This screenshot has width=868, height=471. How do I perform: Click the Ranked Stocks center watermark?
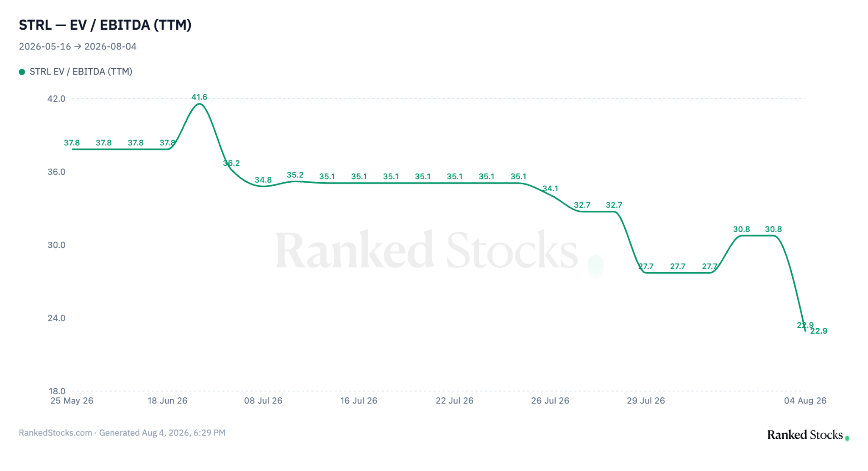[439, 251]
